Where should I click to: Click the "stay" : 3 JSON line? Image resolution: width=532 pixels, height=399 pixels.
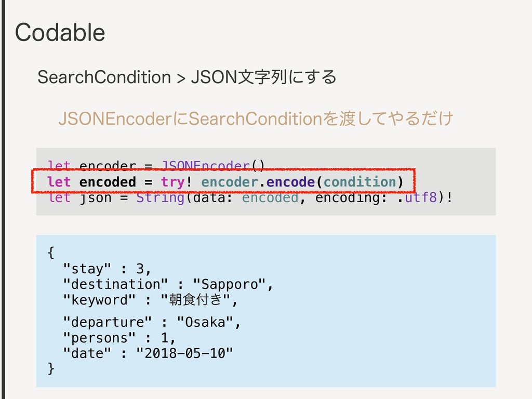pos(107,269)
